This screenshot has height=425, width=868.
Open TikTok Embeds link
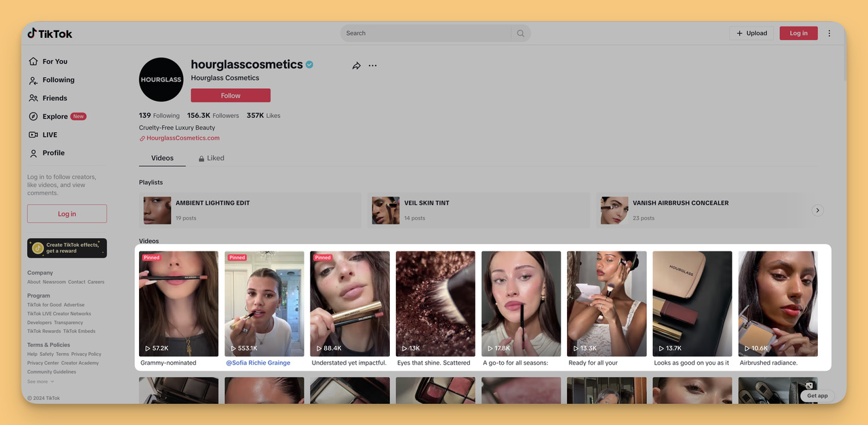click(x=79, y=331)
